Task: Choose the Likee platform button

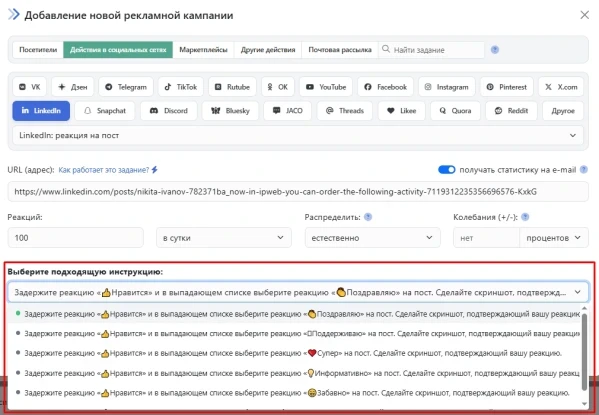Action: (x=401, y=111)
